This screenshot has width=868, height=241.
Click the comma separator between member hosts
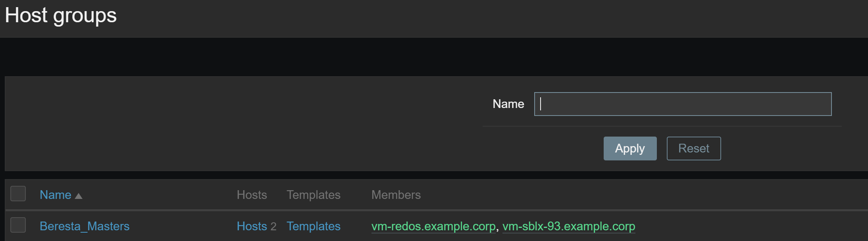coord(498,228)
